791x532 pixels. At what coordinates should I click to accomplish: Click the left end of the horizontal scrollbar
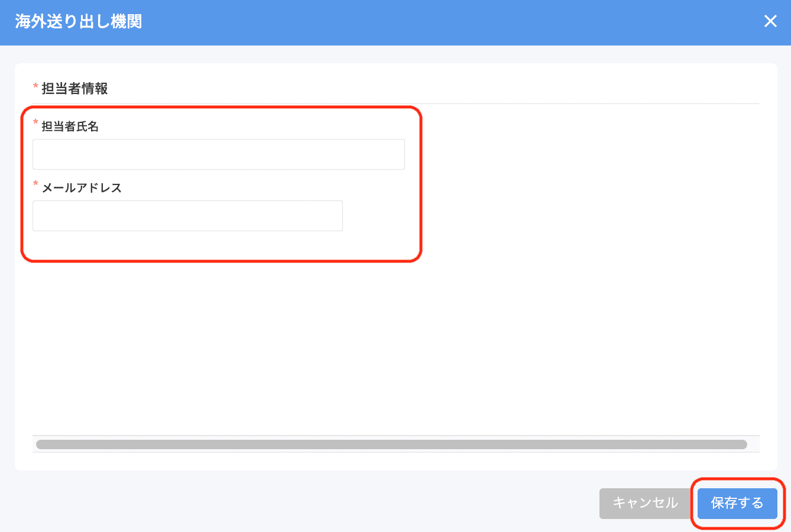[39, 445]
